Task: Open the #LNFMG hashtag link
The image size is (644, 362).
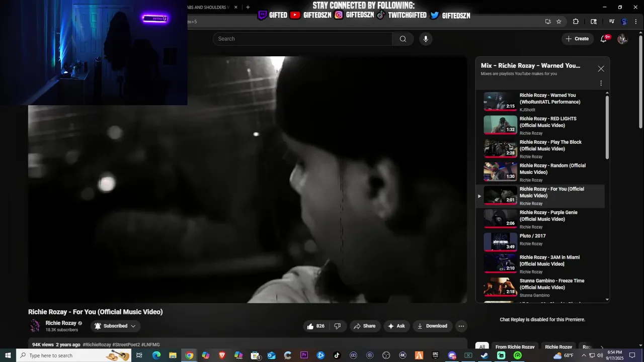Action: point(150,345)
